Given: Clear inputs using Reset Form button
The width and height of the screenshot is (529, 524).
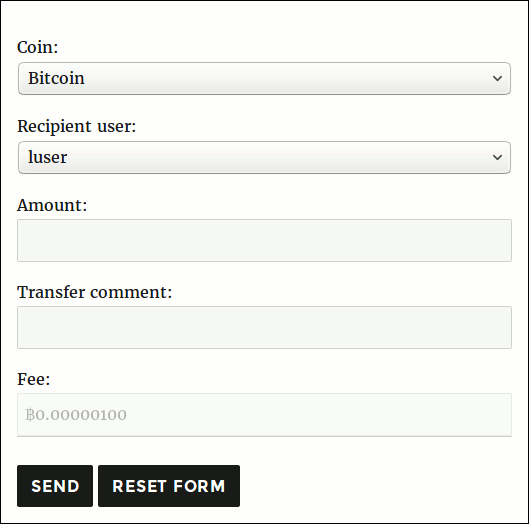Looking at the screenshot, I should [169, 486].
